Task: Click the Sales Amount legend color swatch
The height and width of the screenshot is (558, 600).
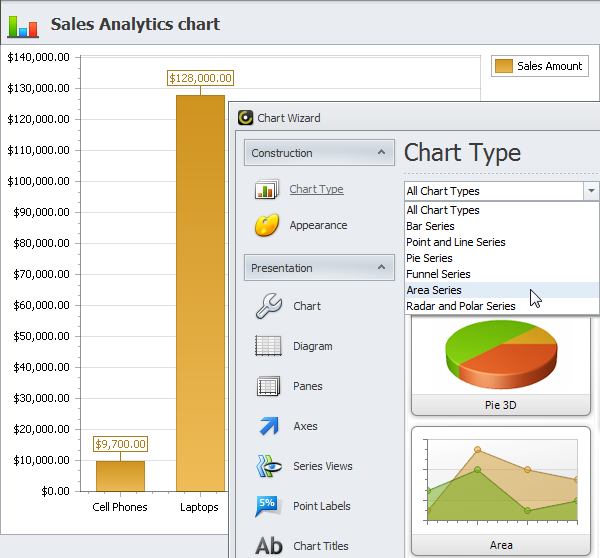Action: tap(504, 66)
